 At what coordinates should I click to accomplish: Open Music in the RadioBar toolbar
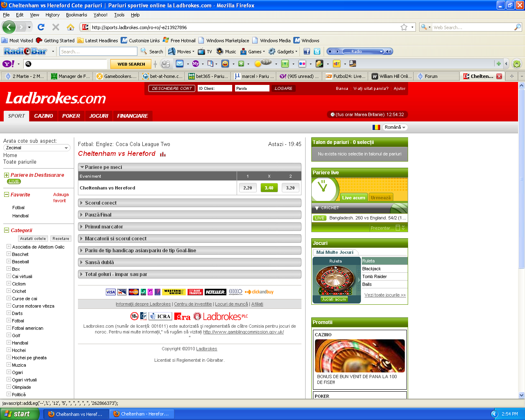pyautogui.click(x=226, y=52)
